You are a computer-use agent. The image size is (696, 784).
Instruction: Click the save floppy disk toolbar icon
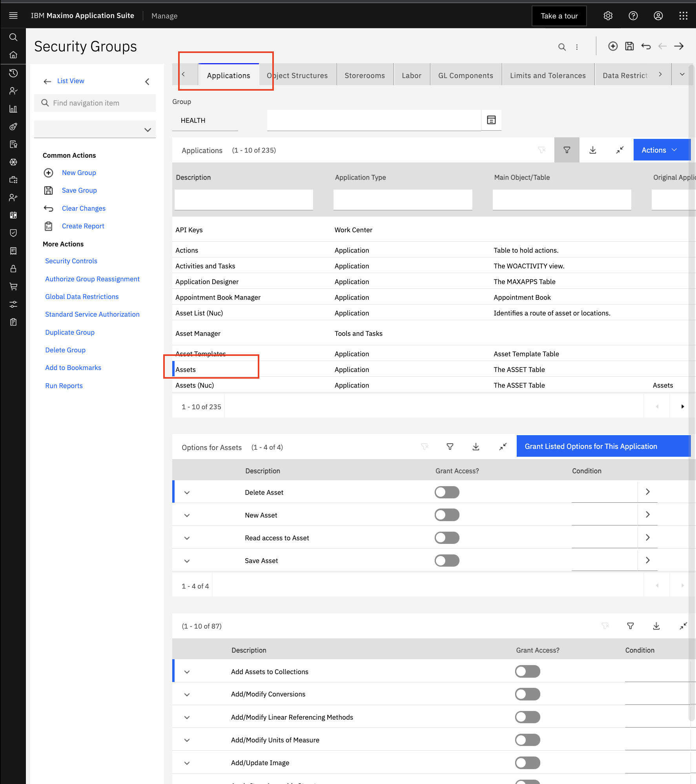[629, 46]
